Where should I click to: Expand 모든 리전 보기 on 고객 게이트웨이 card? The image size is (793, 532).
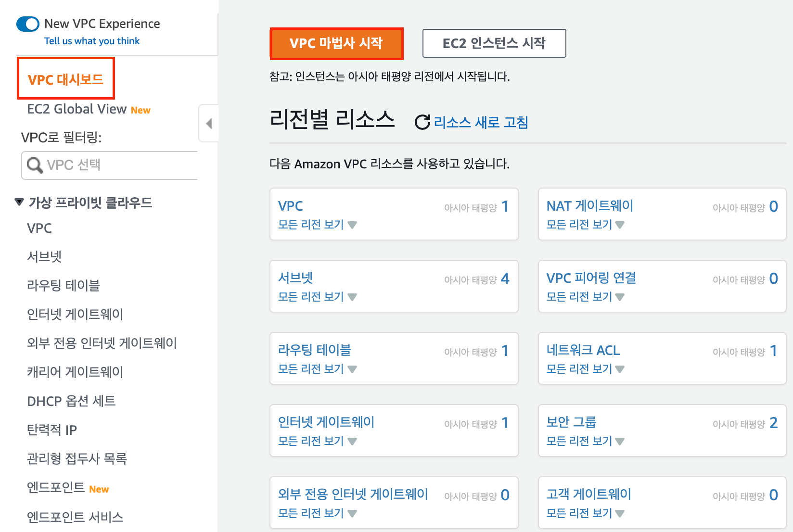[x=586, y=513]
